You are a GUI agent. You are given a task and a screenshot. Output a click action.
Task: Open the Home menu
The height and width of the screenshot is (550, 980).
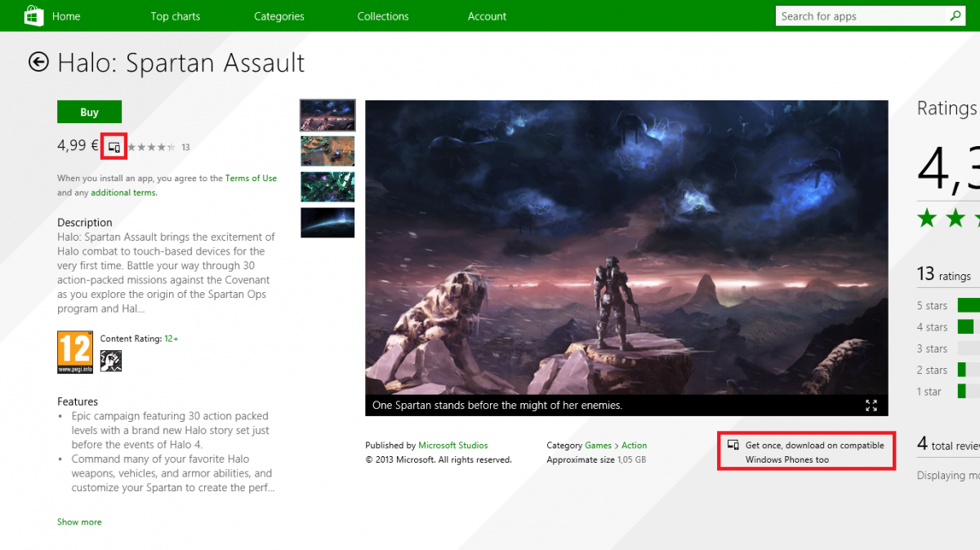coord(66,16)
